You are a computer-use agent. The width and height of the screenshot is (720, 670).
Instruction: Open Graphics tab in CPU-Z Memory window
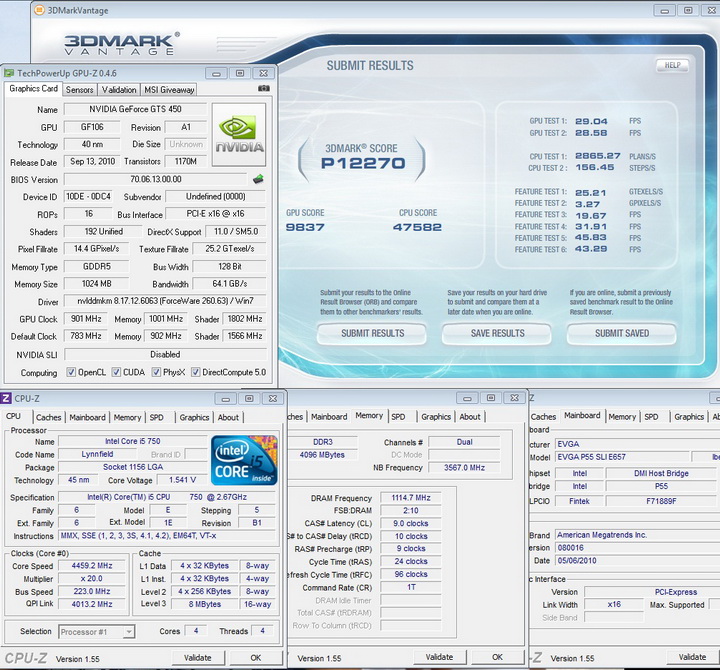click(x=436, y=417)
